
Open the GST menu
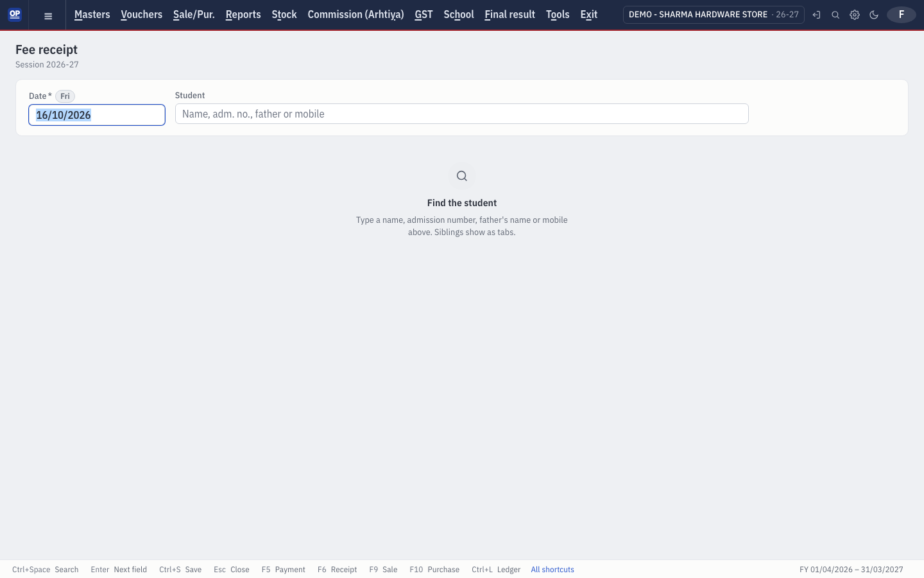(x=424, y=15)
